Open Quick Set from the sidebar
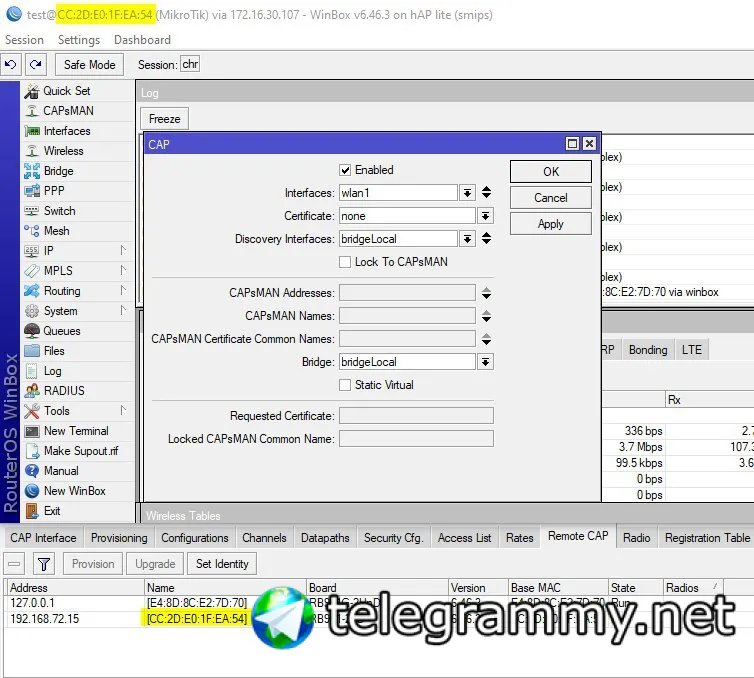 point(66,91)
